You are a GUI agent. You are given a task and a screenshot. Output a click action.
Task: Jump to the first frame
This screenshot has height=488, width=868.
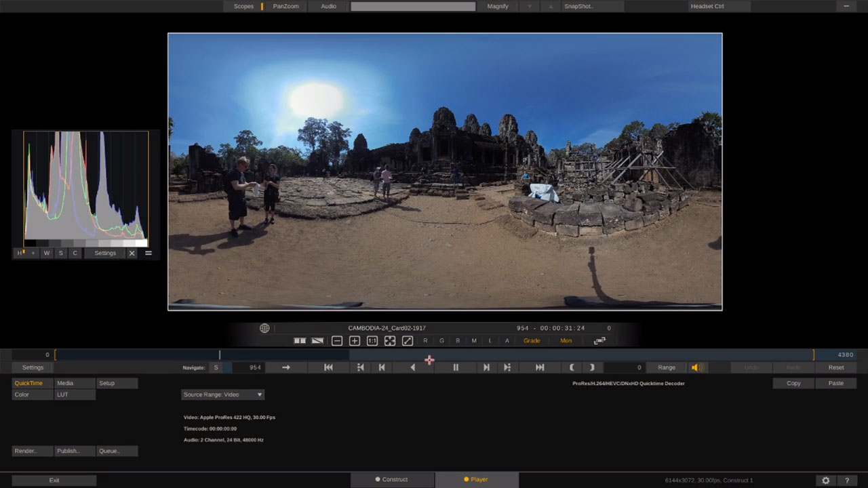pos(328,367)
